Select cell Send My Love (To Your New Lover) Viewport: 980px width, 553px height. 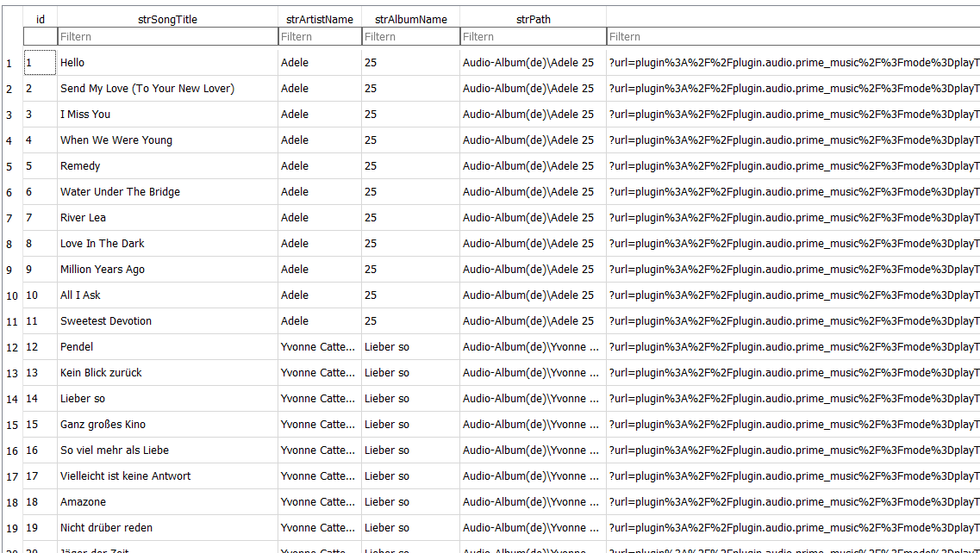click(167, 89)
